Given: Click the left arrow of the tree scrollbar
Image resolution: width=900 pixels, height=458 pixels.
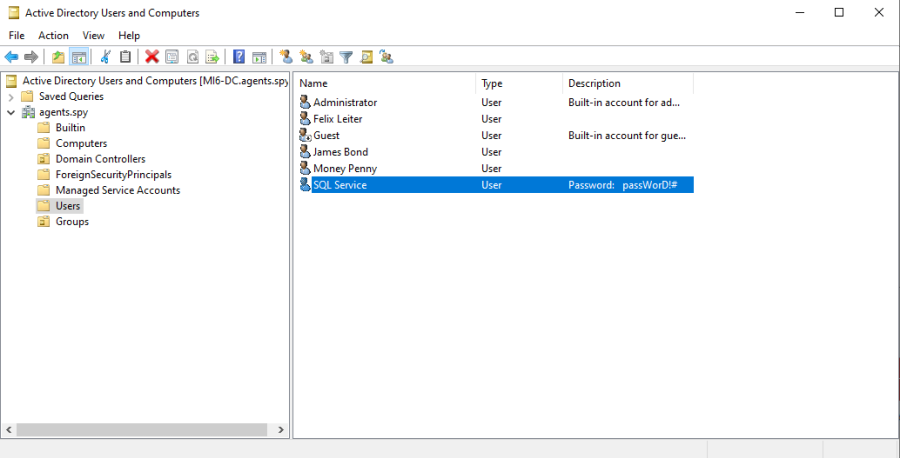Looking at the screenshot, I should [9, 430].
